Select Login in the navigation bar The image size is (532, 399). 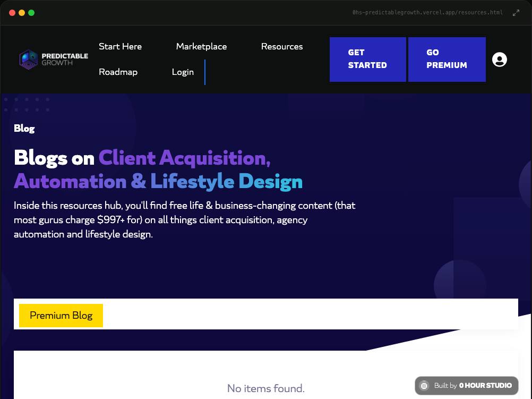(183, 72)
